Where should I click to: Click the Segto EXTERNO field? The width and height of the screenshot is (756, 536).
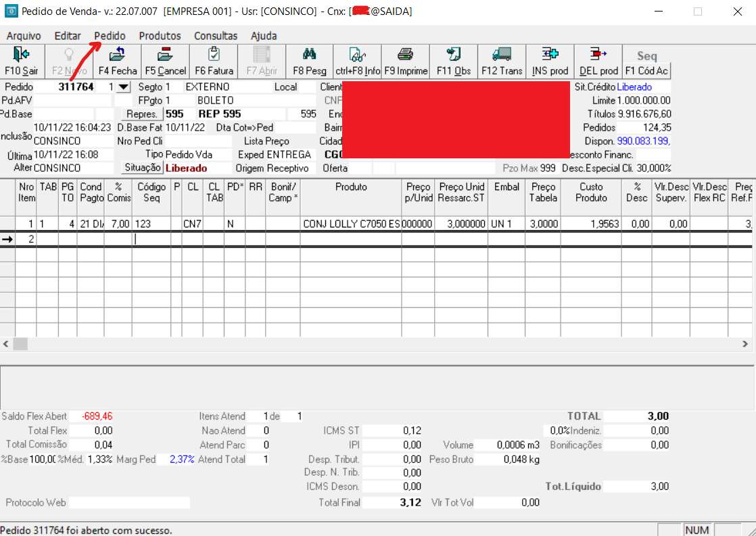208,87
